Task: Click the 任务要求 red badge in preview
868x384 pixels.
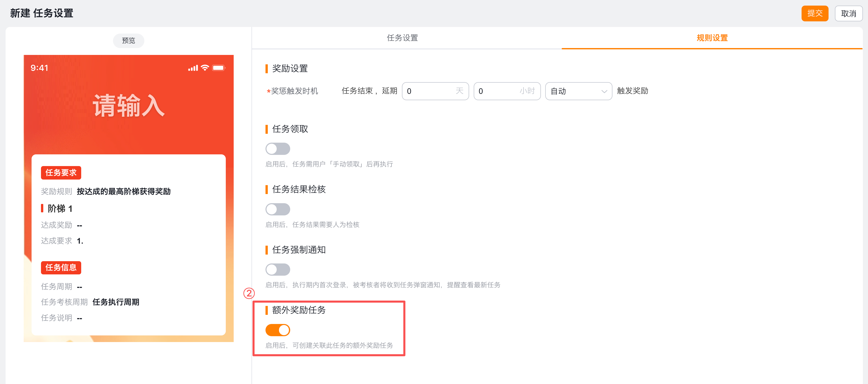Action: pyautogui.click(x=61, y=173)
